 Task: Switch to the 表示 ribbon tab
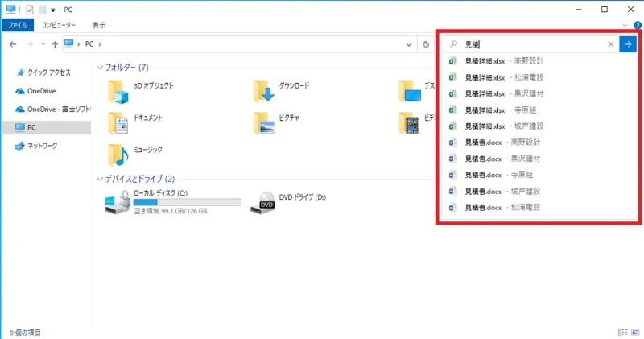pos(99,26)
